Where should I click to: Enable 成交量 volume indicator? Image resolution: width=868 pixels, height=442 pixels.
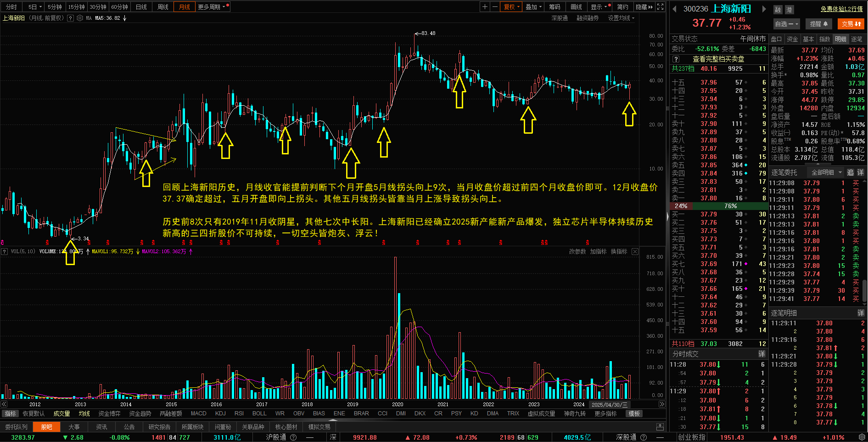point(62,414)
